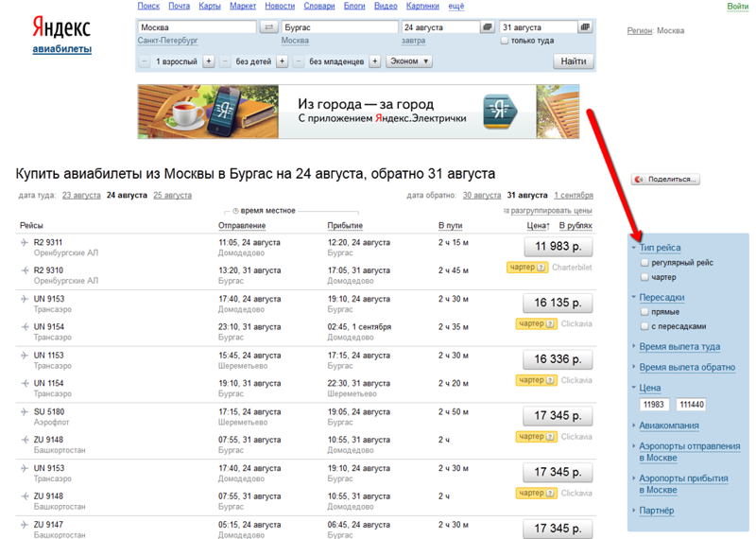
Task: Click Поделиться share button
Action: [665, 179]
